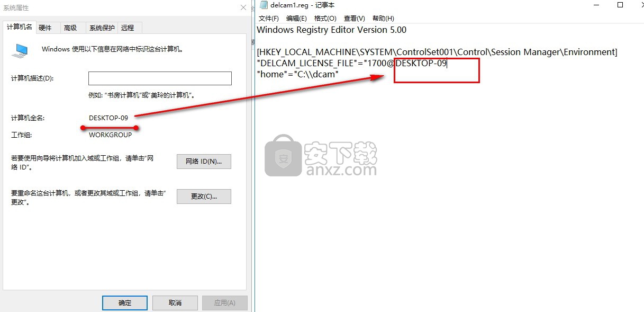
Task: Click the 网络 ID(N)... button
Action: [x=204, y=162]
